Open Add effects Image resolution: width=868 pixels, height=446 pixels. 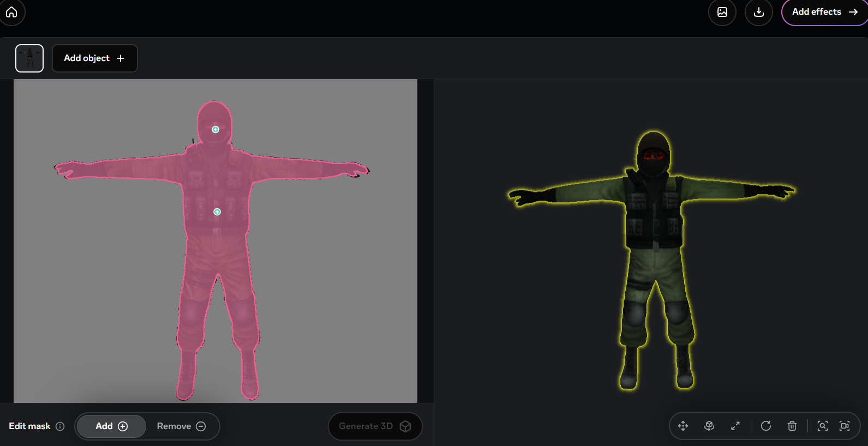tap(824, 12)
